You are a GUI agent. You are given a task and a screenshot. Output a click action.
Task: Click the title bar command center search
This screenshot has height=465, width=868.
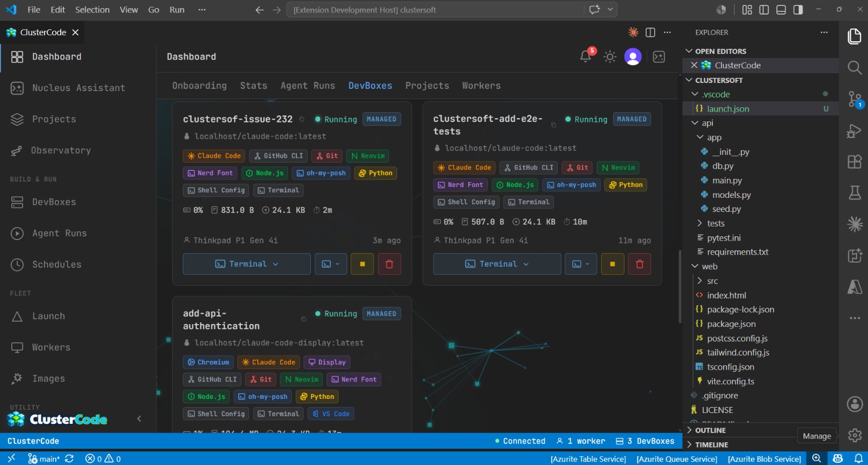(x=434, y=10)
